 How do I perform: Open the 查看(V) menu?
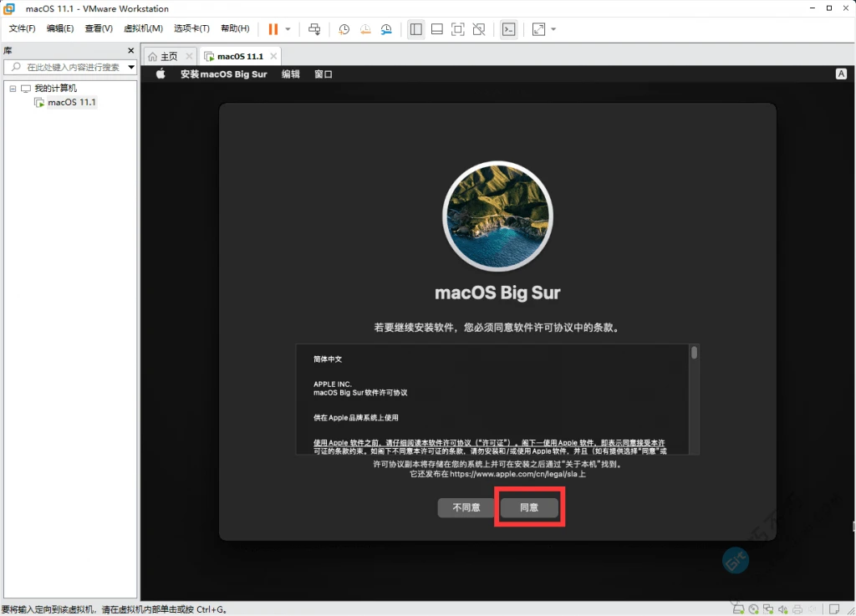(99, 28)
